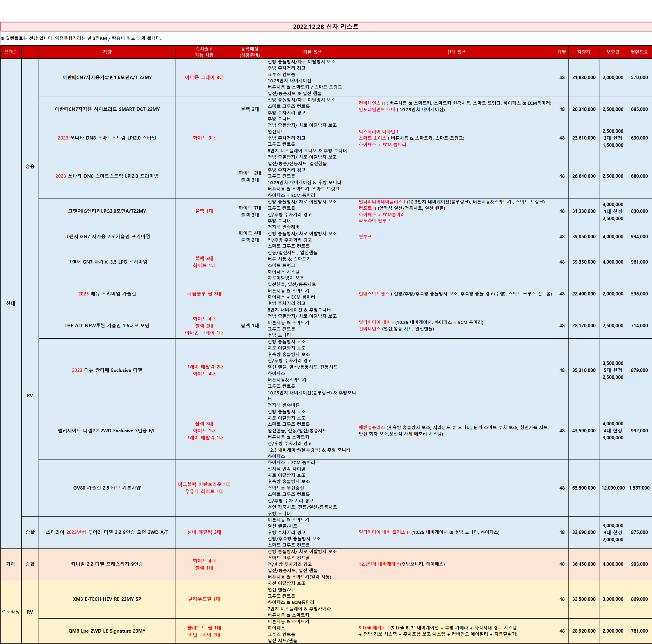Click the '현데' brand cell

11,303
